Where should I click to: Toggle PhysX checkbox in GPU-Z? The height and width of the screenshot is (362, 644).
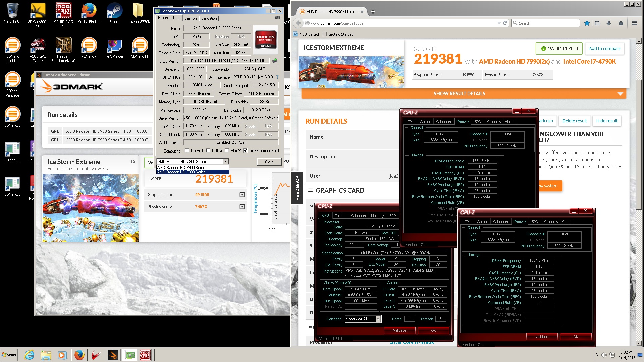227,150
